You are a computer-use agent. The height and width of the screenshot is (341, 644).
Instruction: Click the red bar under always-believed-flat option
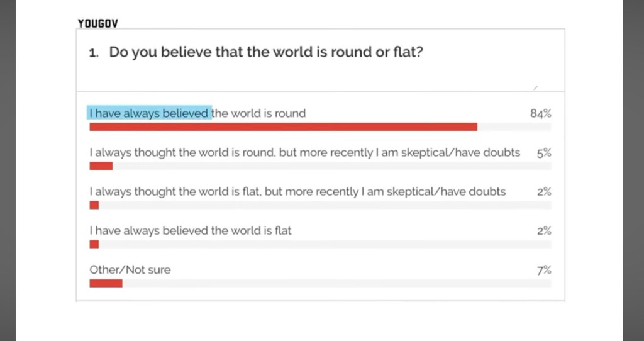coord(94,244)
